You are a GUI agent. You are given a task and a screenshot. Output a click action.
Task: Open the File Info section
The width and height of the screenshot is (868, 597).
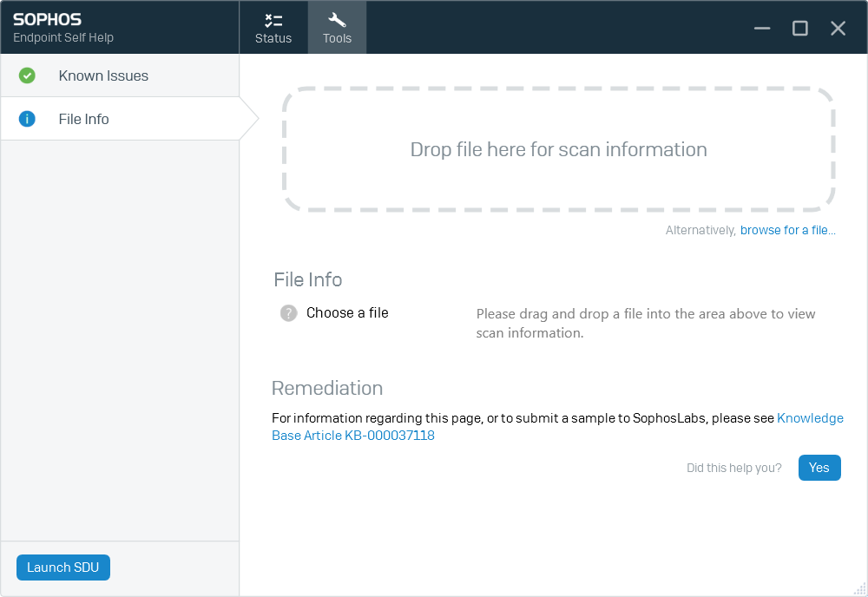click(x=83, y=119)
